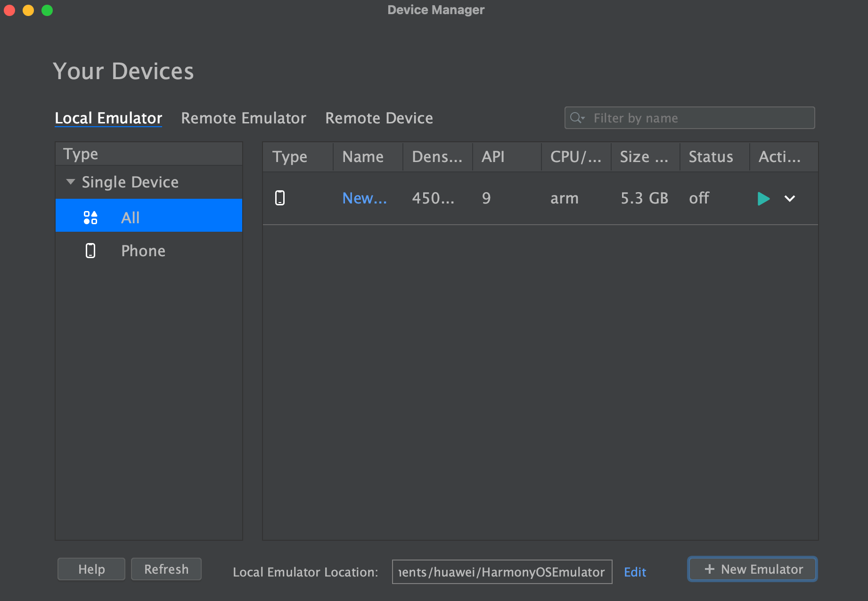The width and height of the screenshot is (868, 601).
Task: Click the phone type icon in the device row
Action: pos(280,198)
